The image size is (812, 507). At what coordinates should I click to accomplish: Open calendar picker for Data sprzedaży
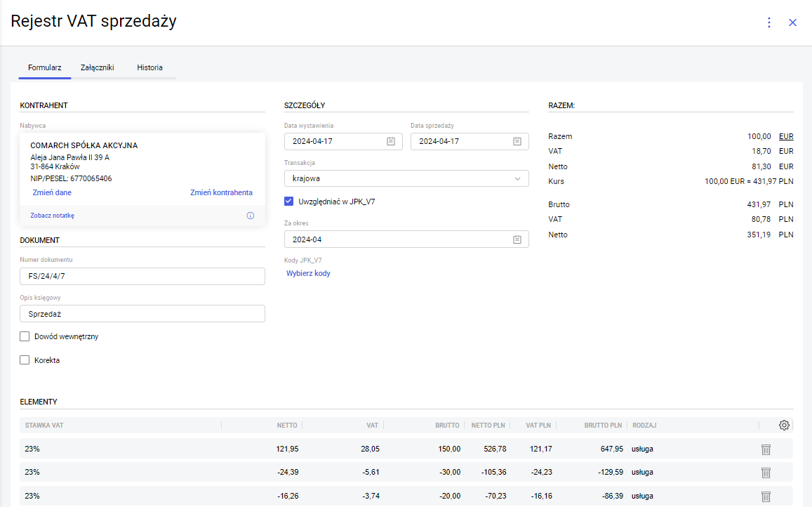pyautogui.click(x=517, y=141)
